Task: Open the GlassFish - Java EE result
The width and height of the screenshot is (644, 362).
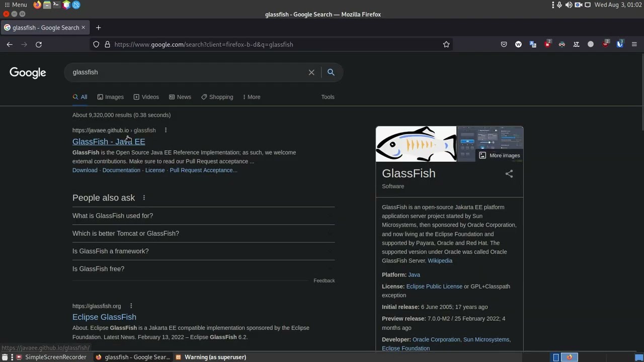Action: [109, 142]
